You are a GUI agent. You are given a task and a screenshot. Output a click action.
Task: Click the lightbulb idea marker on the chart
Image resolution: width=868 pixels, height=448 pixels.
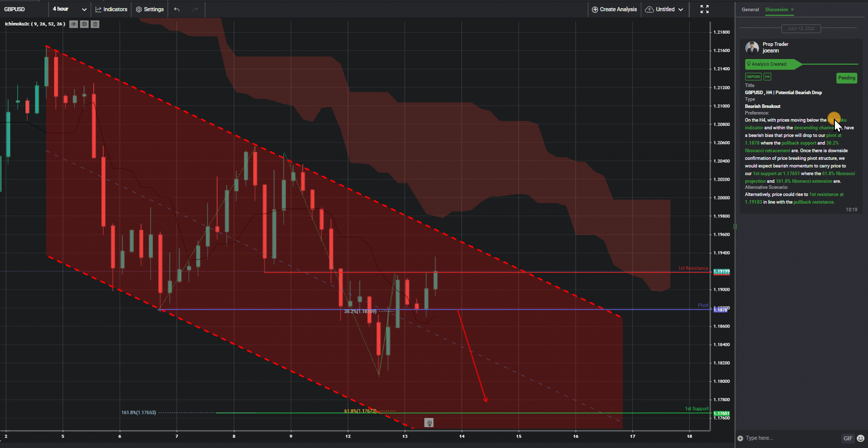click(x=429, y=423)
